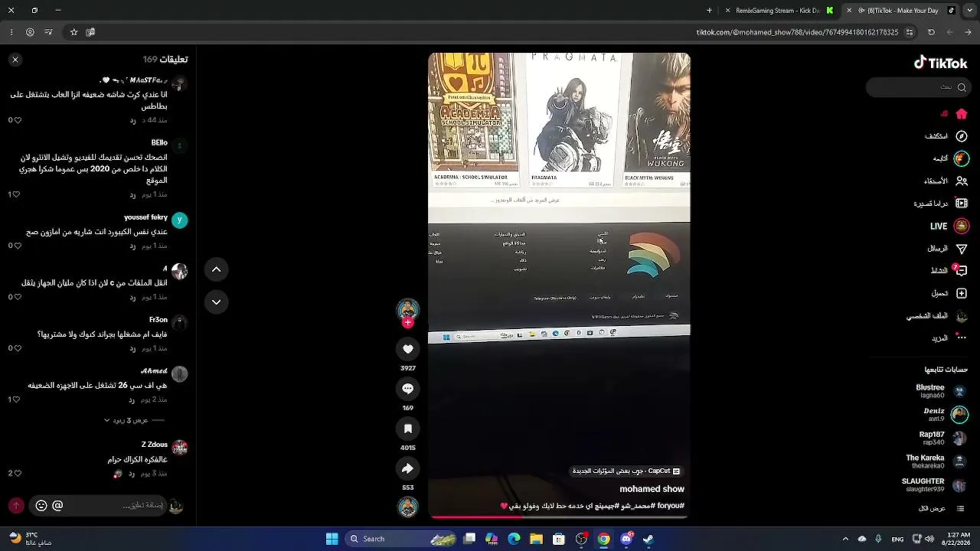Open Chrome profile icon in toolbar

click(30, 32)
